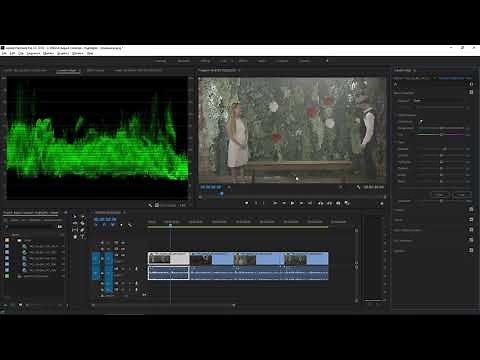Click the timeline wrench display settings
480x360 pixels.
[130, 225]
